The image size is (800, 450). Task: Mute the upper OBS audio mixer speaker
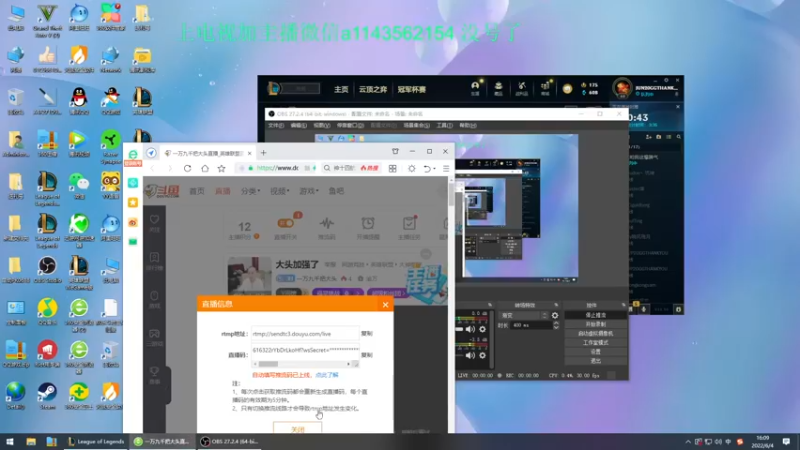point(470,330)
